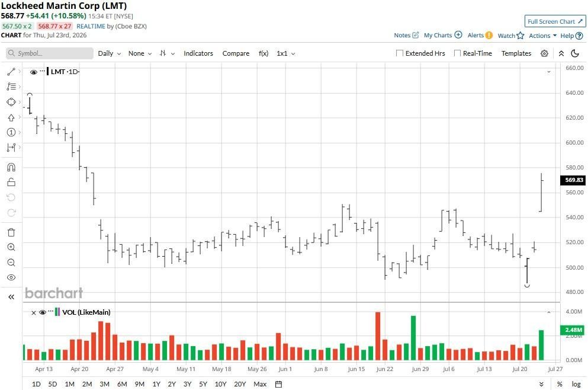This screenshot has width=588, height=390.
Task: Open the Compare menu
Action: [236, 53]
